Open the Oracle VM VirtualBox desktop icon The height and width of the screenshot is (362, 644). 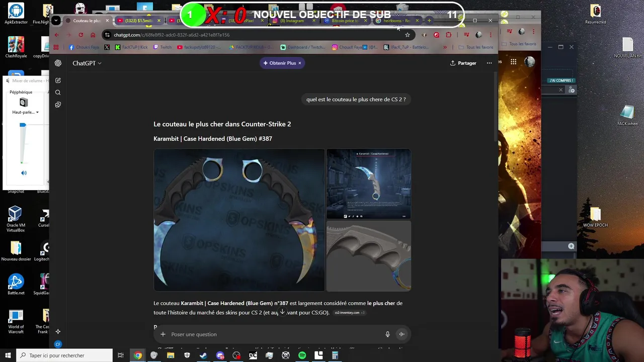pyautogui.click(x=16, y=219)
